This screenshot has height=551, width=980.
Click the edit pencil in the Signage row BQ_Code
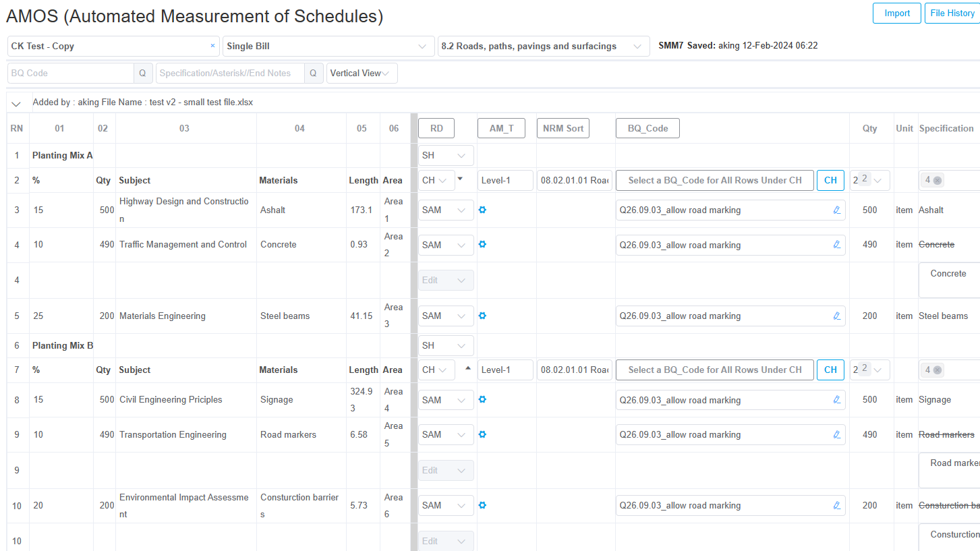[x=837, y=400]
